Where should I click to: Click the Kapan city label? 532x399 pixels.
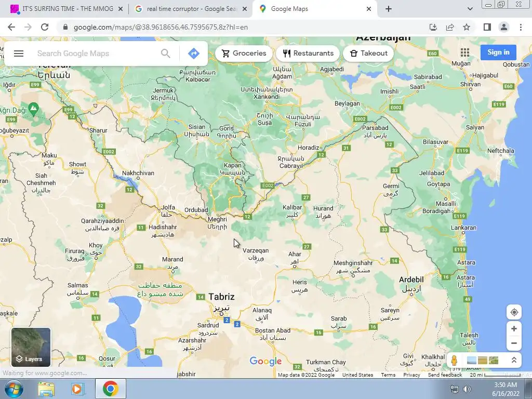tap(232, 165)
